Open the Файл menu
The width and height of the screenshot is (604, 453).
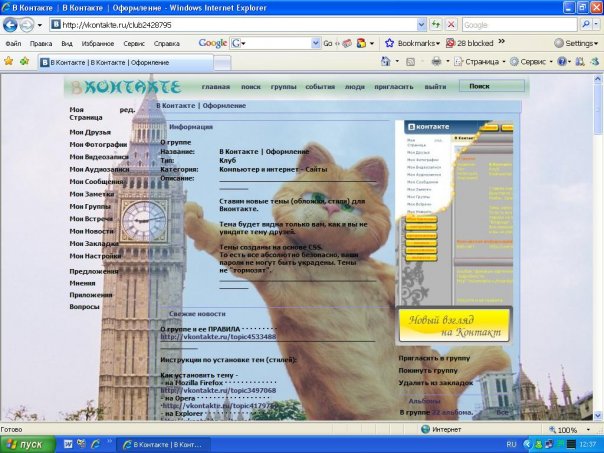click(x=13, y=44)
